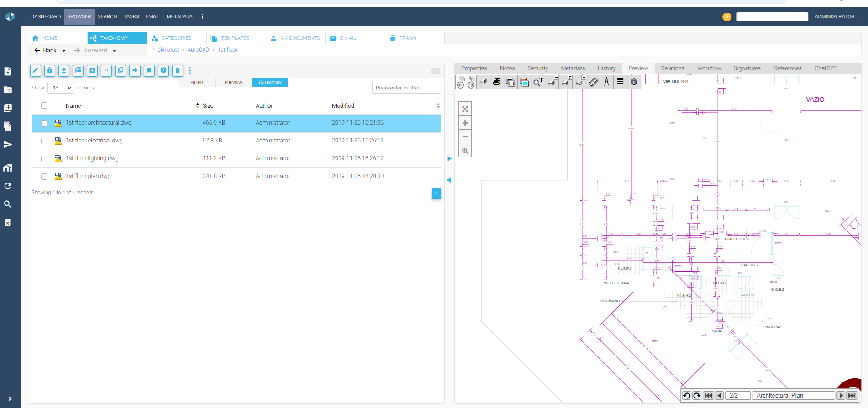
Task: Click the zoom in plus button in preview
Action: pos(465,123)
